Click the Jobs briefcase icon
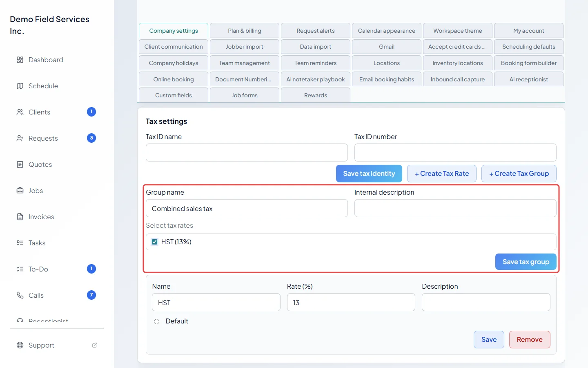This screenshot has height=368, width=588. (20, 191)
